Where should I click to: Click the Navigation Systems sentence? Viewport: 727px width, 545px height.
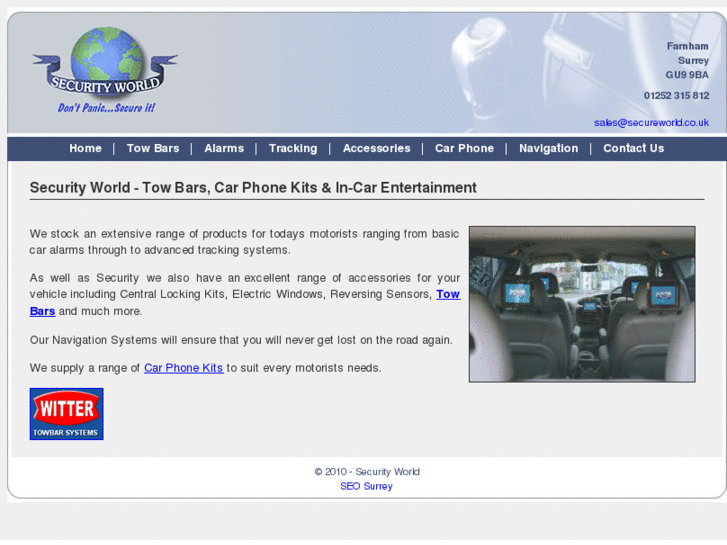[241, 340]
